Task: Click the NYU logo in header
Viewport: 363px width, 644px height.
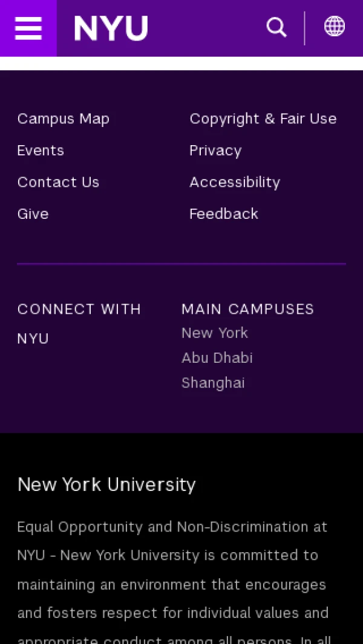Action: (x=111, y=28)
